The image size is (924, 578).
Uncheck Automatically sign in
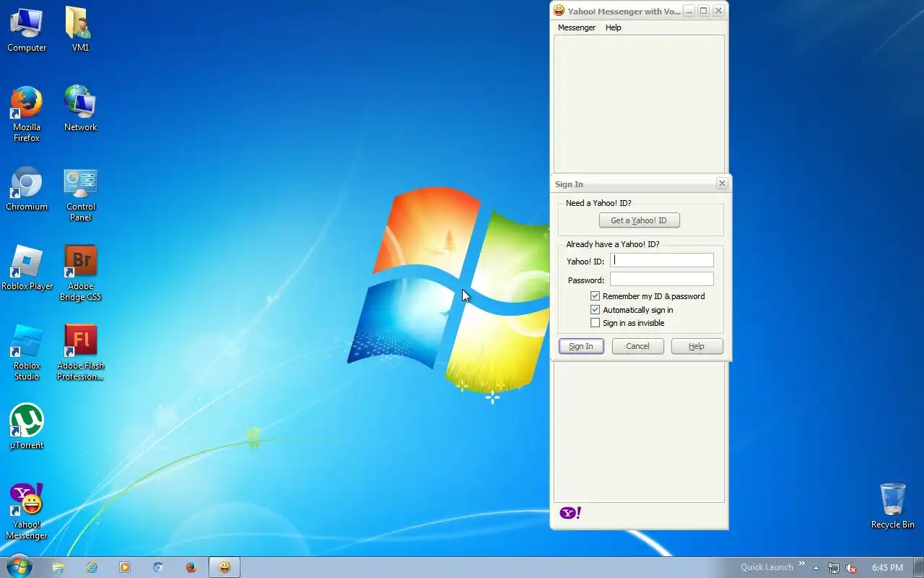click(596, 310)
